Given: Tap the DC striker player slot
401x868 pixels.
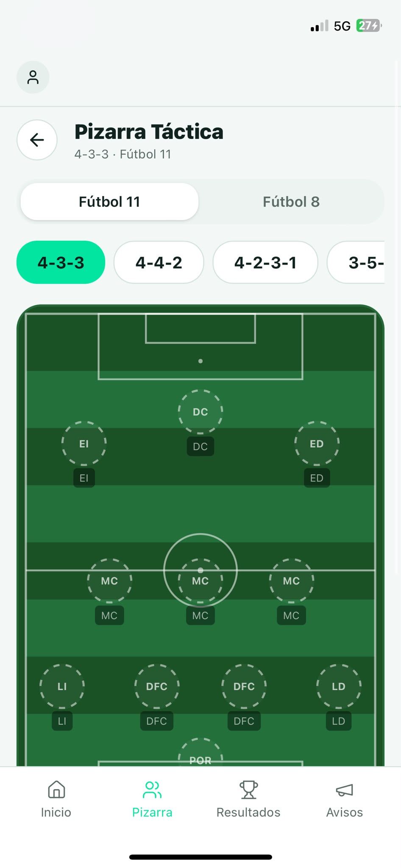Looking at the screenshot, I should point(200,412).
